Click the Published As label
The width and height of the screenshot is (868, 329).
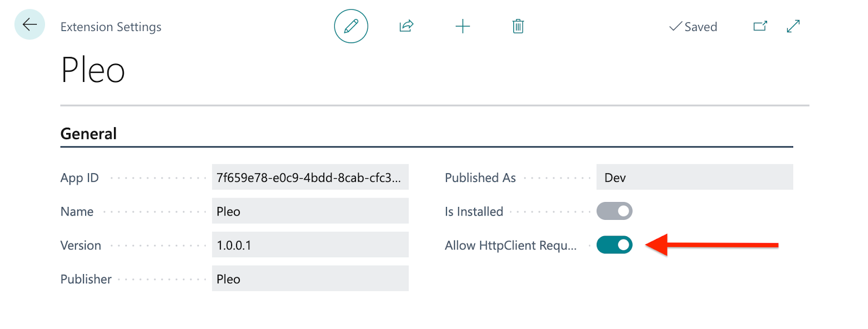coord(480,178)
